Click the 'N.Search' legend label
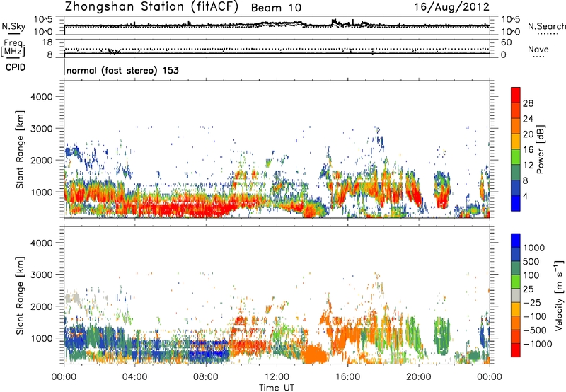This screenshot has width=566, height=392. tap(546, 26)
